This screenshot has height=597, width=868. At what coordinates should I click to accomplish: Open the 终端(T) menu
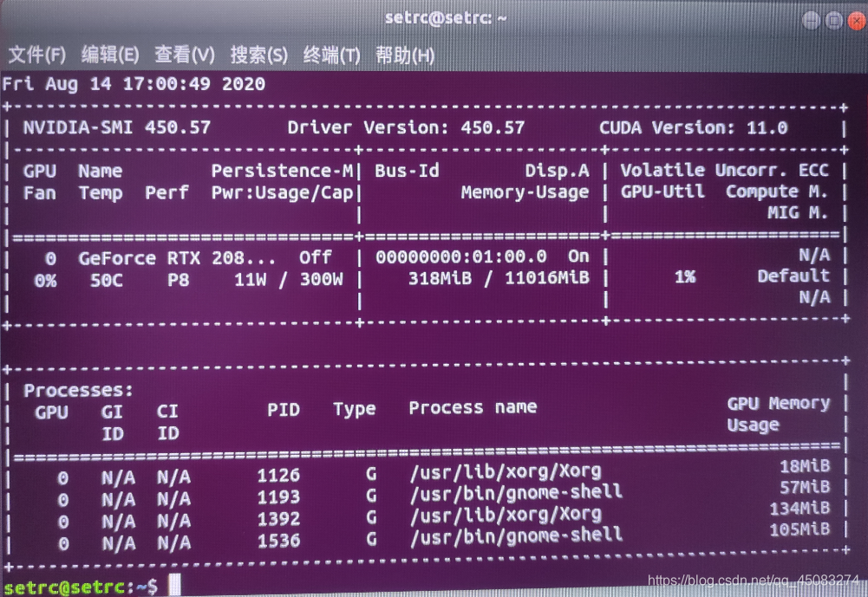pyautogui.click(x=331, y=55)
